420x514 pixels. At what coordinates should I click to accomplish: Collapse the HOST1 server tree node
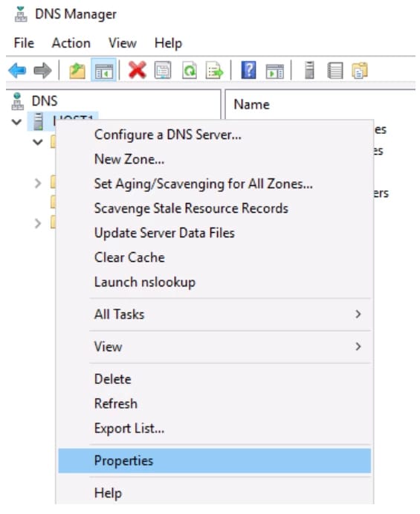16,122
